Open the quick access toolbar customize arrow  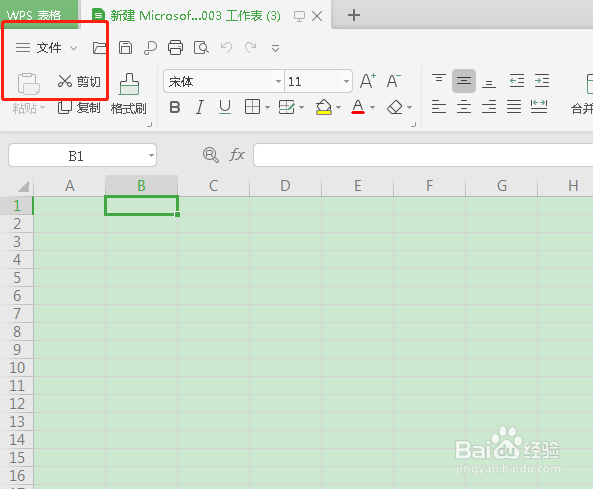(275, 48)
